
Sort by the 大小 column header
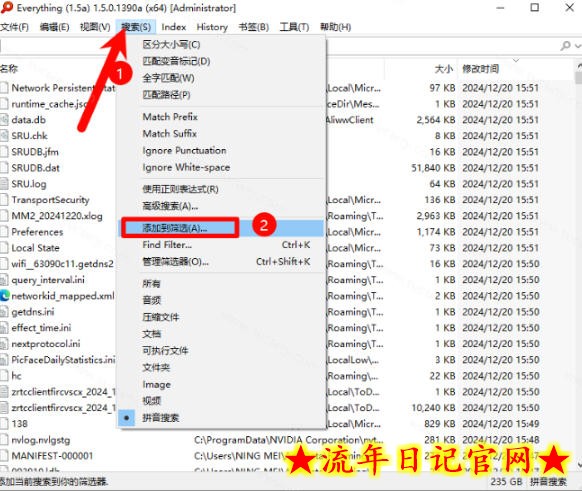[x=444, y=69]
